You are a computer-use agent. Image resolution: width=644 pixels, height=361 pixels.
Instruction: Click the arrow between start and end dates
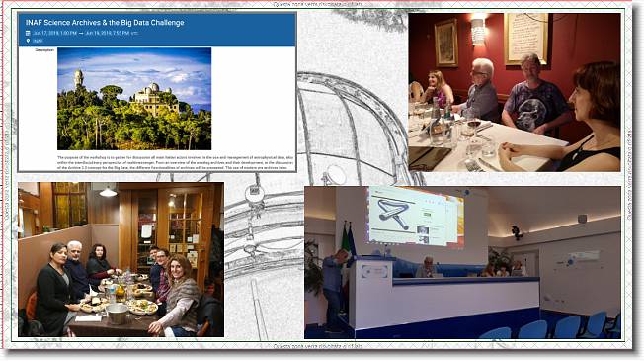[81, 33]
